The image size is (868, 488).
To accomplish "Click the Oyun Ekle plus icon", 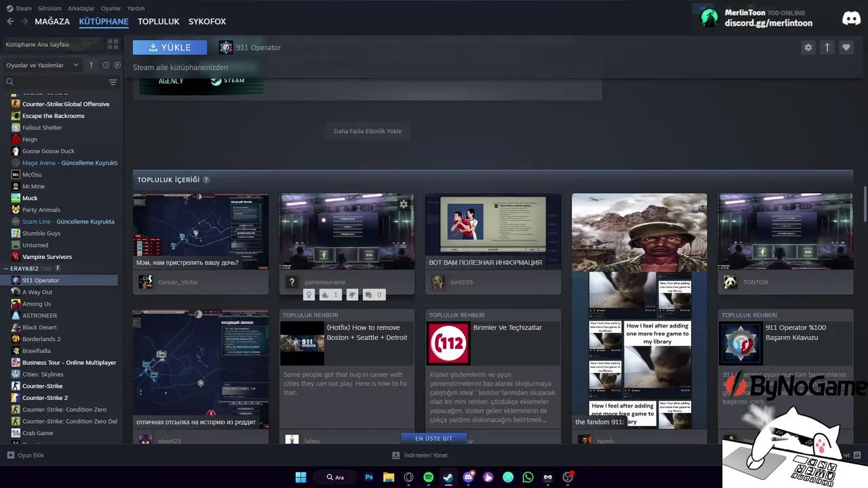I will pyautogui.click(x=10, y=455).
